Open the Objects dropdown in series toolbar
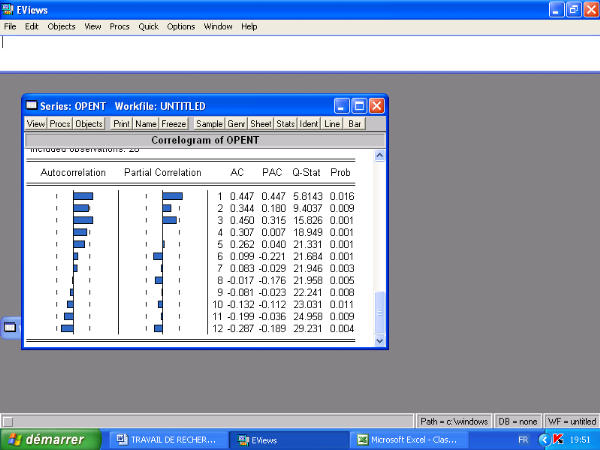Image resolution: width=600 pixels, height=450 pixels. coord(89,123)
